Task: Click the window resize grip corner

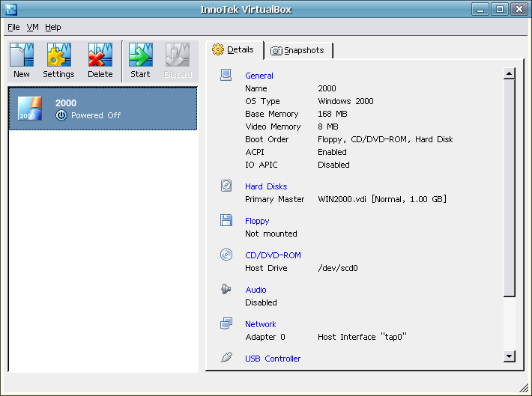Action: point(524,388)
